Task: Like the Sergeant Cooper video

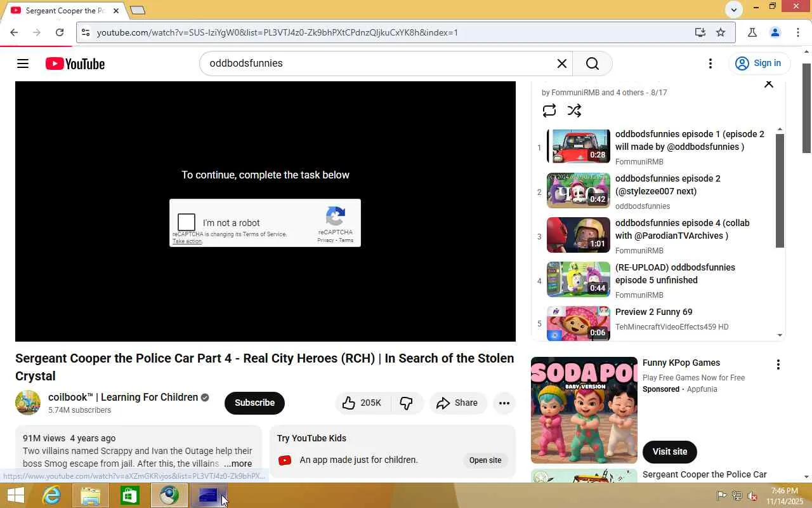Action: (363, 403)
